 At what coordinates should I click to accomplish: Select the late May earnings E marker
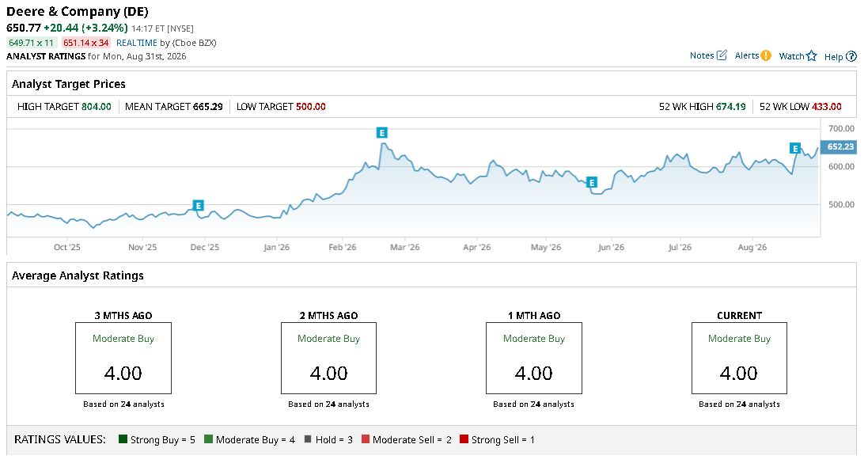(592, 182)
